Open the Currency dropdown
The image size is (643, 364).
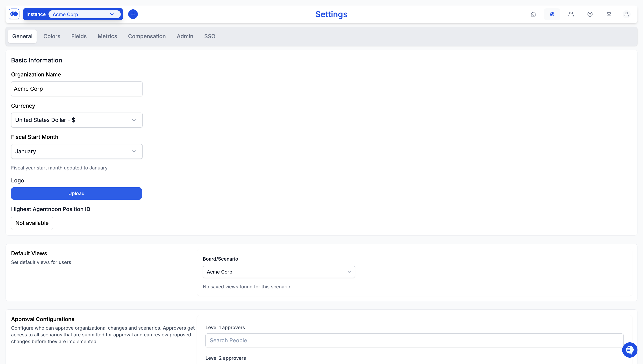coord(77,120)
